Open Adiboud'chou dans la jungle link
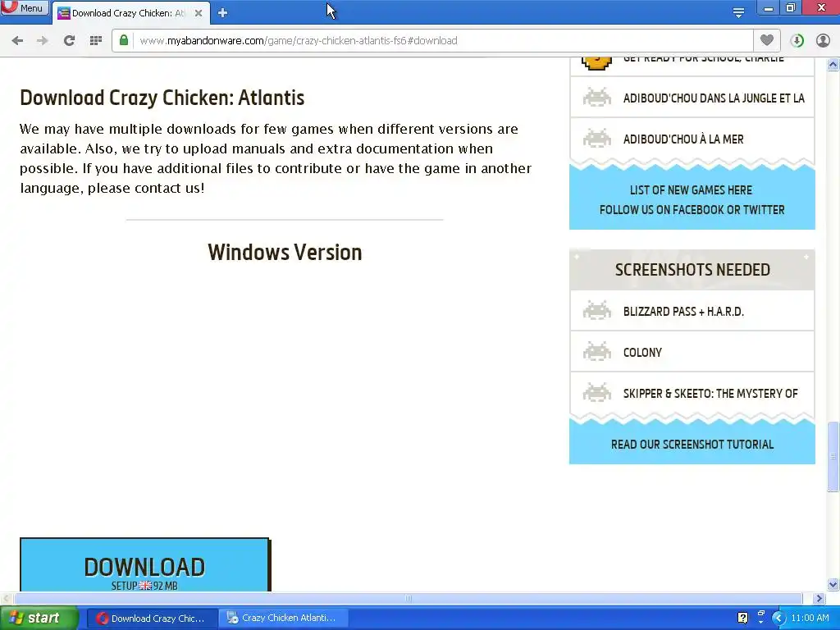This screenshot has width=840, height=630. (x=713, y=98)
